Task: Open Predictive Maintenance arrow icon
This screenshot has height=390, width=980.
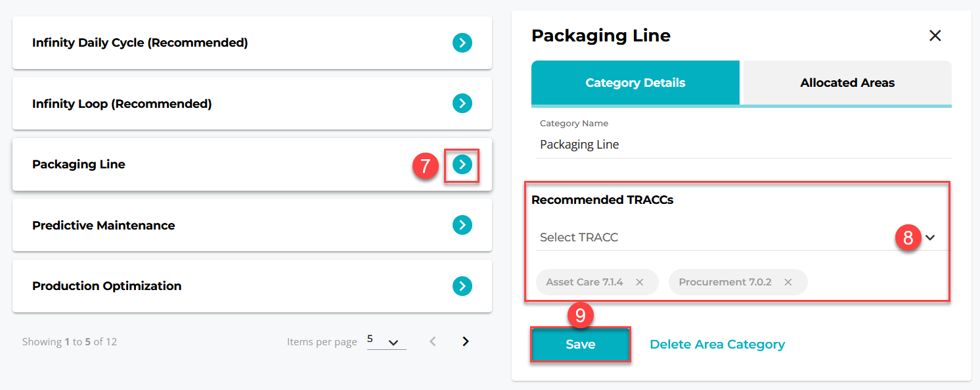Action: click(462, 226)
